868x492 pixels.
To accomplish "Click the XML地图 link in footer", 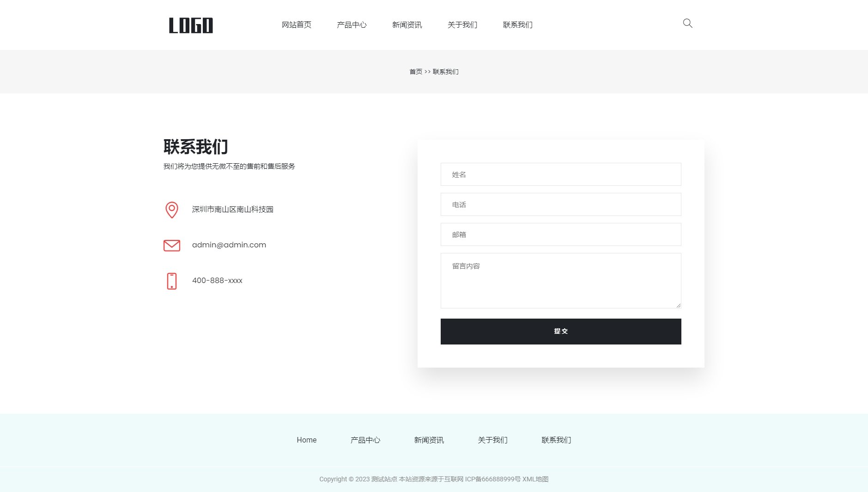I will 535,479.
